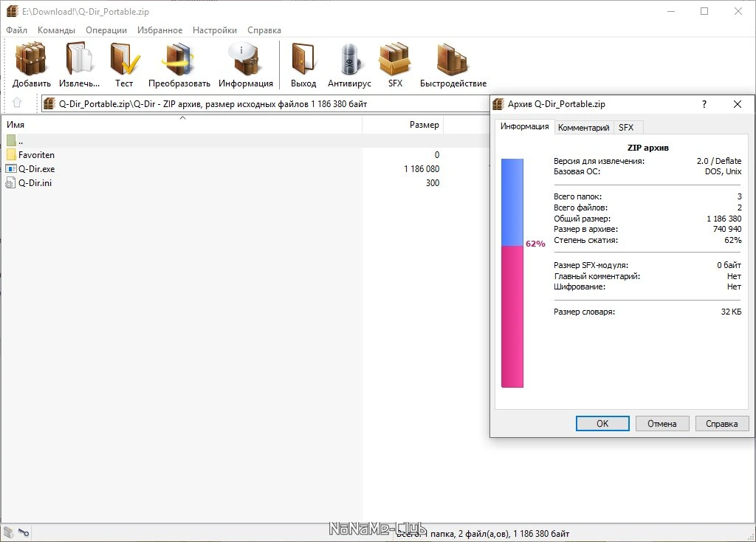Click the key password icon in status bar
This screenshot has height=542, width=756.
(24, 532)
